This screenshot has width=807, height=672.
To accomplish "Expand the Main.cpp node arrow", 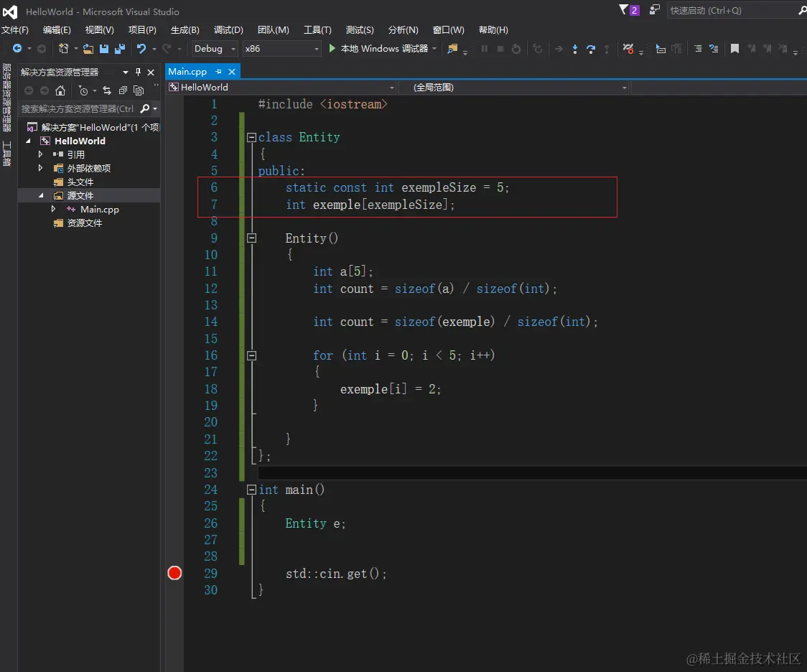I will [x=54, y=209].
